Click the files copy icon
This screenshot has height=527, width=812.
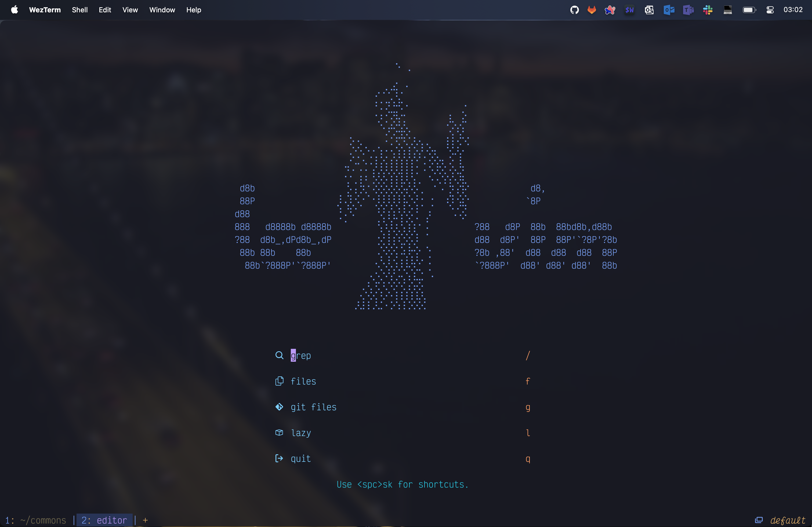(x=279, y=381)
